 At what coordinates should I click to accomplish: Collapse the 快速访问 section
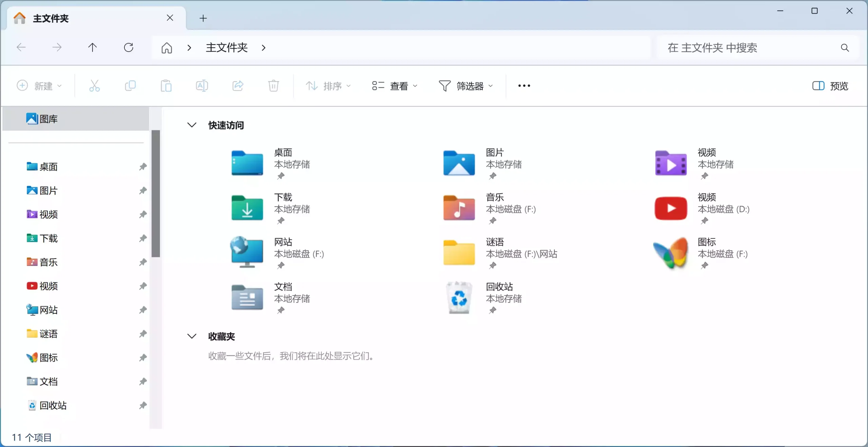point(192,125)
